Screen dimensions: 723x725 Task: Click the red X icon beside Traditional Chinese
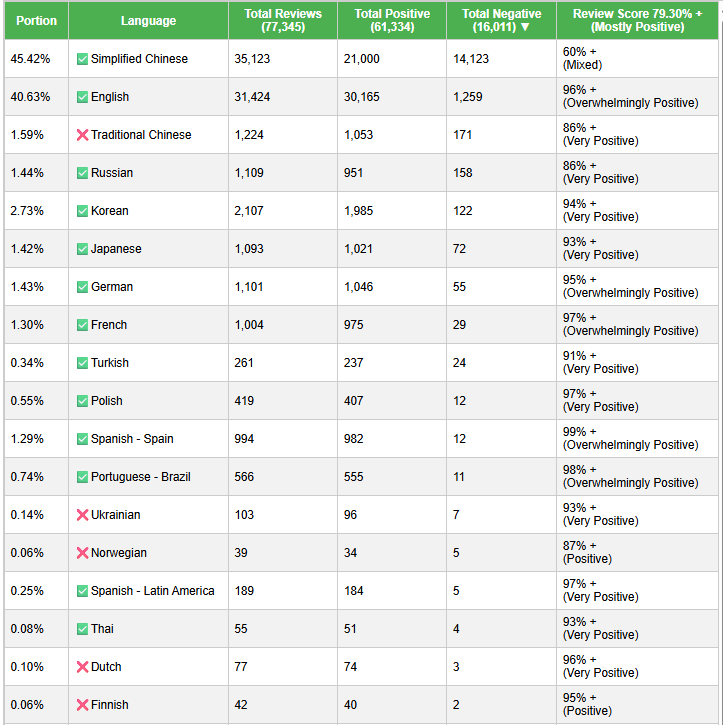coord(82,135)
